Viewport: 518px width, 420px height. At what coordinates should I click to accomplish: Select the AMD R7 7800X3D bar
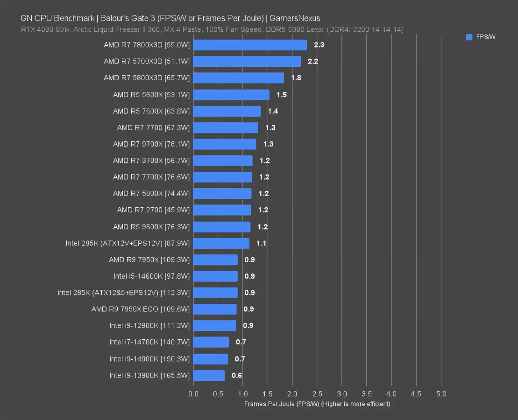(x=250, y=45)
